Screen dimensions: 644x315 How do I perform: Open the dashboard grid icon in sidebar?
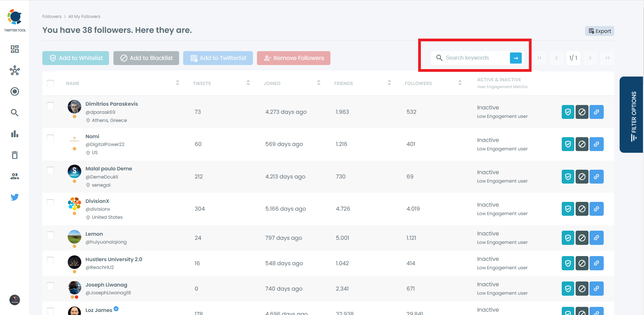15,49
